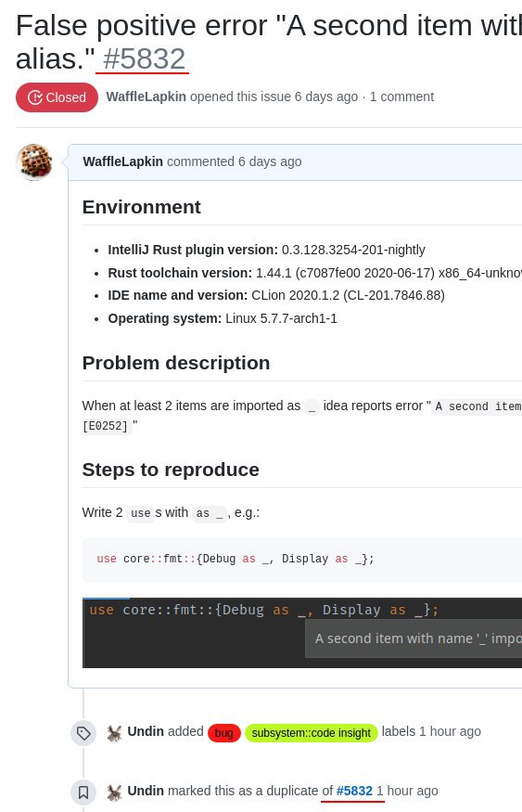Image resolution: width=522 pixels, height=812 pixels.
Task: Select the red bug label
Action: pyautogui.click(x=224, y=733)
